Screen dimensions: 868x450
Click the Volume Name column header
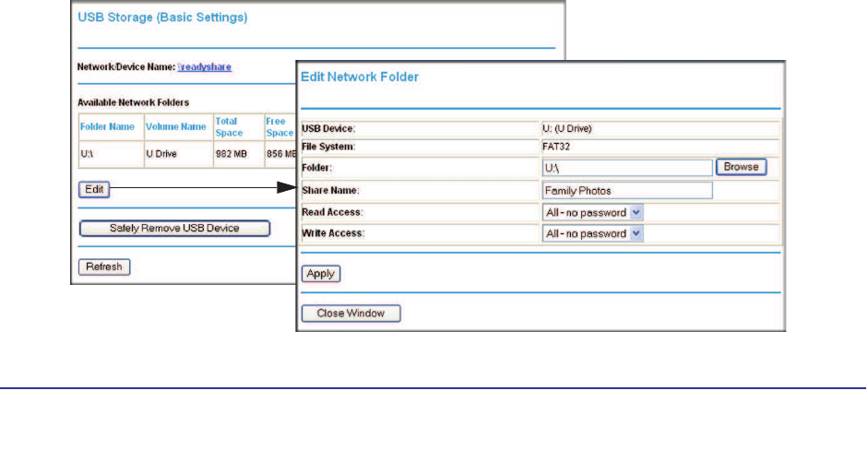[x=175, y=126]
